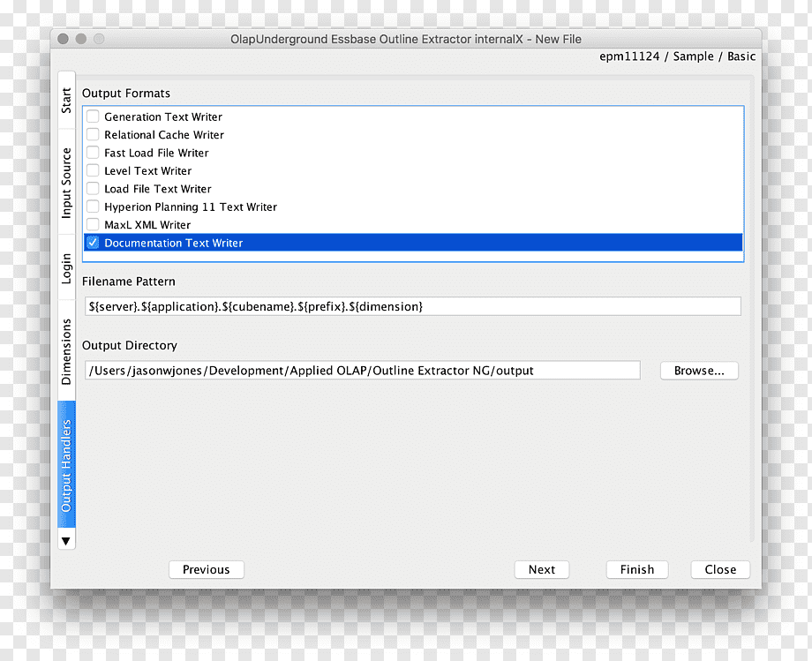Go to the Login tab
This screenshot has width=812, height=661.
coord(66,268)
